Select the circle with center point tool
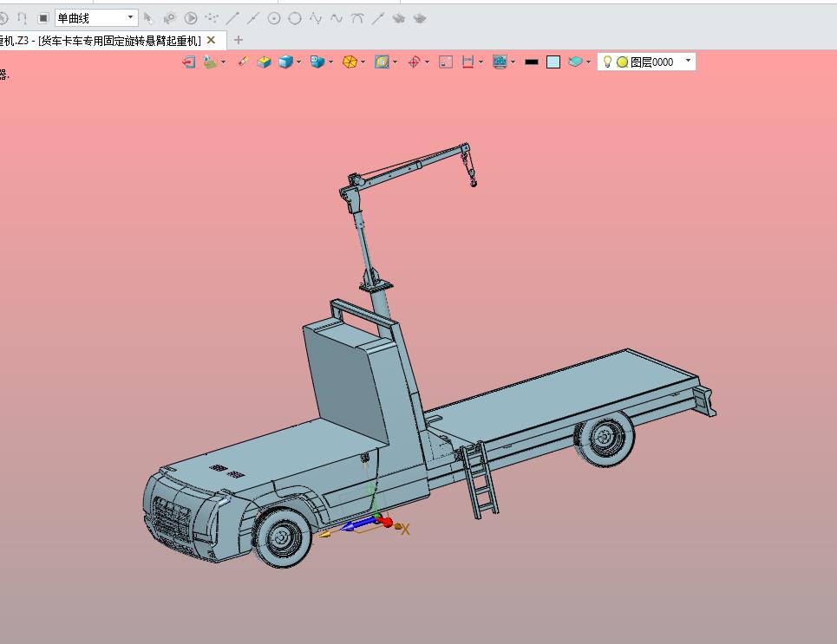The height and width of the screenshot is (644, 837). tap(274, 18)
